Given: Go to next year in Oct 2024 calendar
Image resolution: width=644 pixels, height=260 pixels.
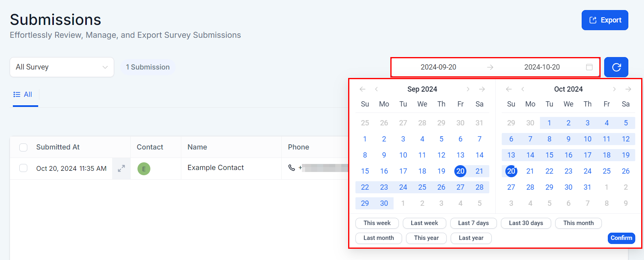Looking at the screenshot, I should tap(628, 89).
